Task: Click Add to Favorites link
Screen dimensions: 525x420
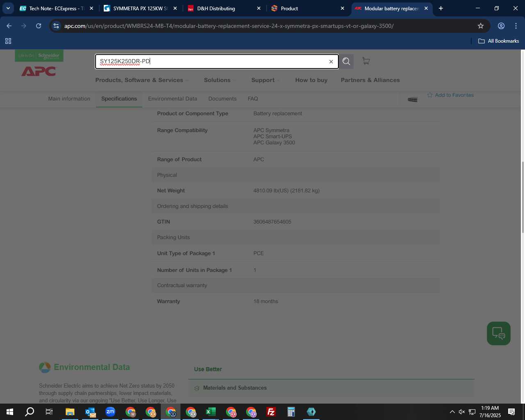Action: pyautogui.click(x=454, y=95)
